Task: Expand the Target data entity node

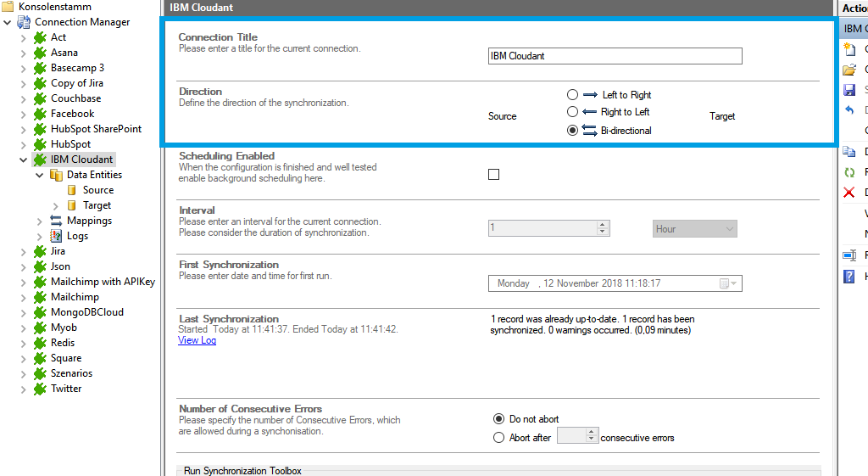Action: click(56, 205)
